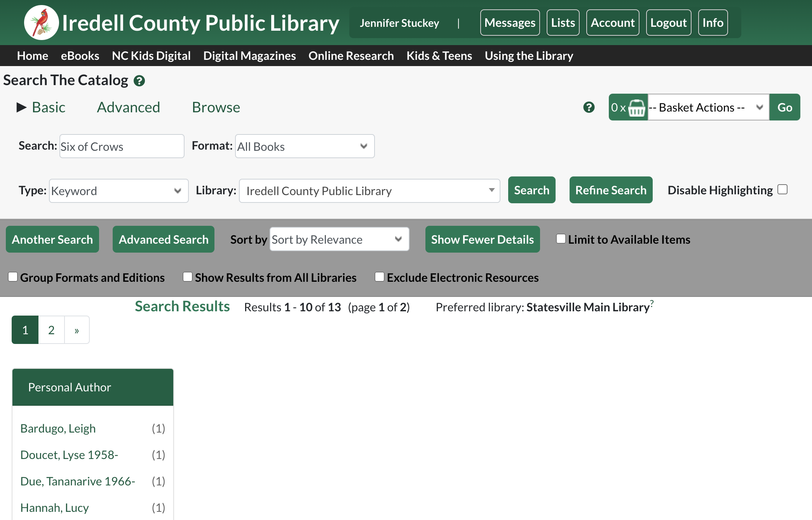
Task: Open the Search The Catalog help icon
Action: 139,81
